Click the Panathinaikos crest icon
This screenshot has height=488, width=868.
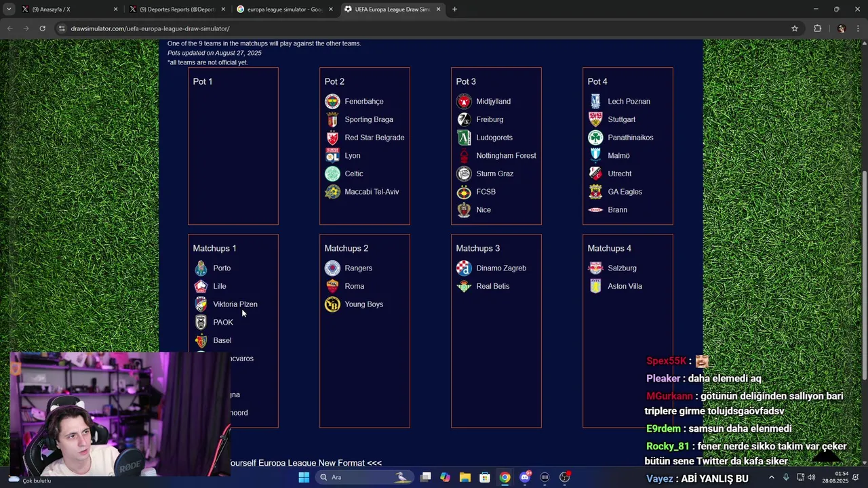(x=595, y=138)
